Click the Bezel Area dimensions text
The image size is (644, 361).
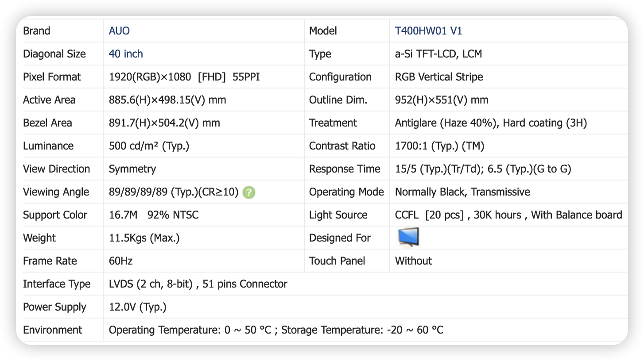[164, 123]
